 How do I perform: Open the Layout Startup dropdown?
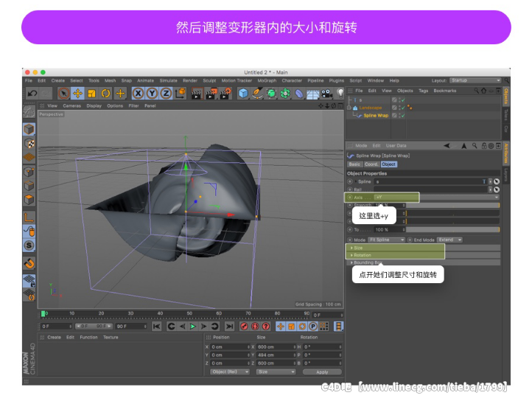point(475,80)
